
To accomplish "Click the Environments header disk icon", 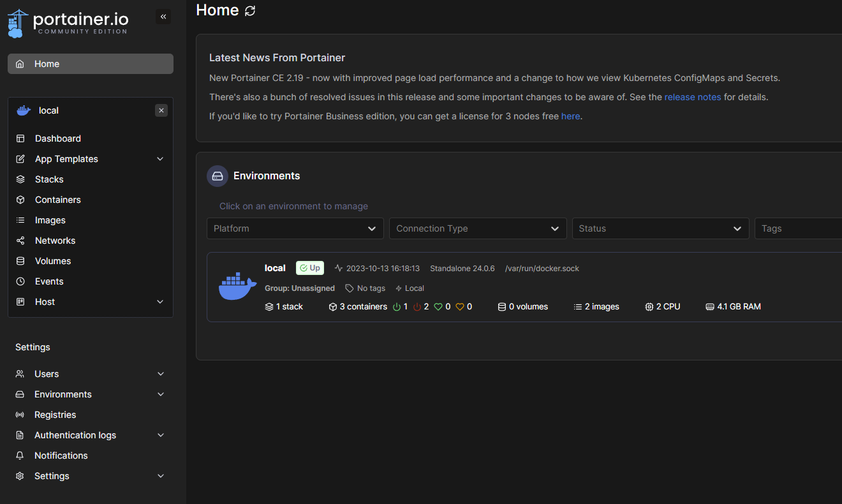I will click(x=218, y=176).
